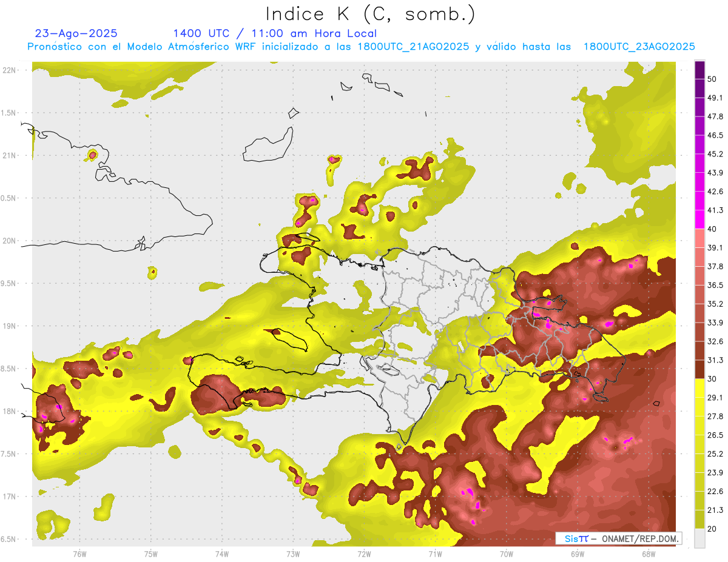Click the '27.8' colorbar value
Image resolution: width=728 pixels, height=562 pixels.
[x=715, y=416]
